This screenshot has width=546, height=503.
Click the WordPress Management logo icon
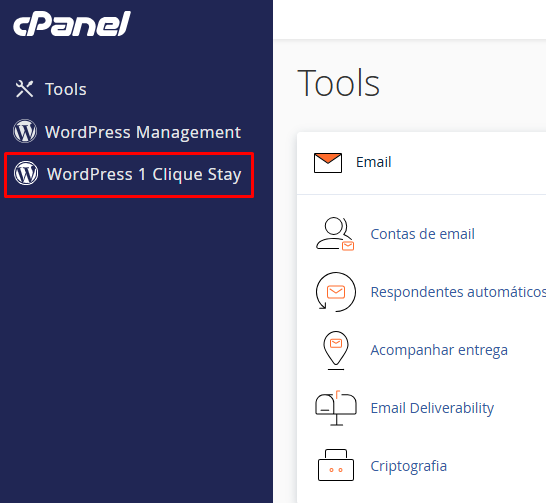[x=25, y=131]
